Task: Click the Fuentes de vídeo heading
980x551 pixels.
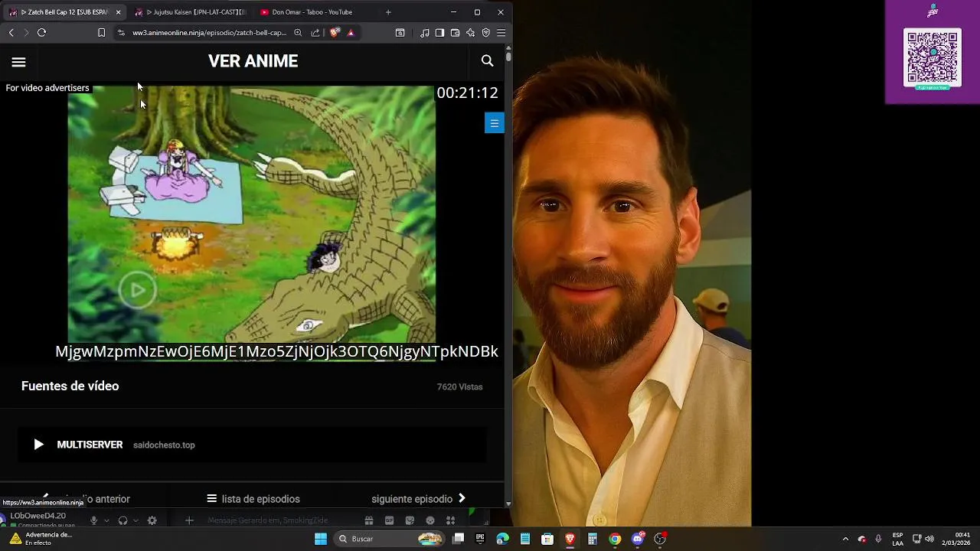Action: (x=70, y=386)
